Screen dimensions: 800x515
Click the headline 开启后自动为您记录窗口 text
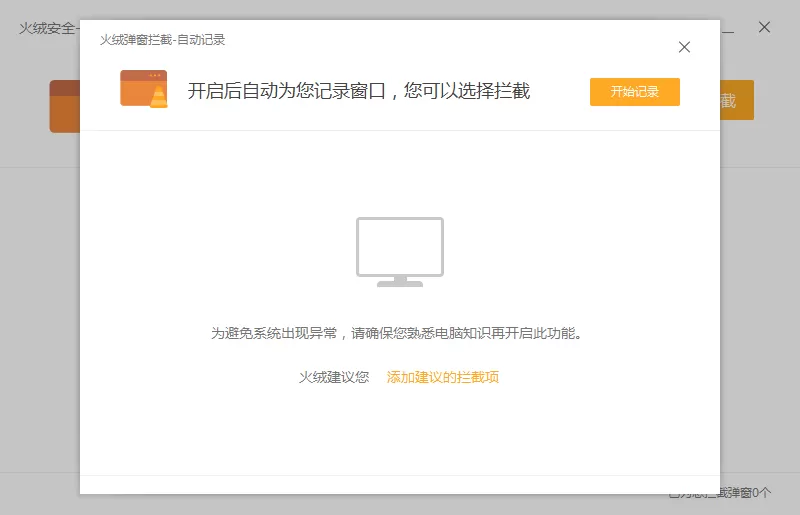287,91
